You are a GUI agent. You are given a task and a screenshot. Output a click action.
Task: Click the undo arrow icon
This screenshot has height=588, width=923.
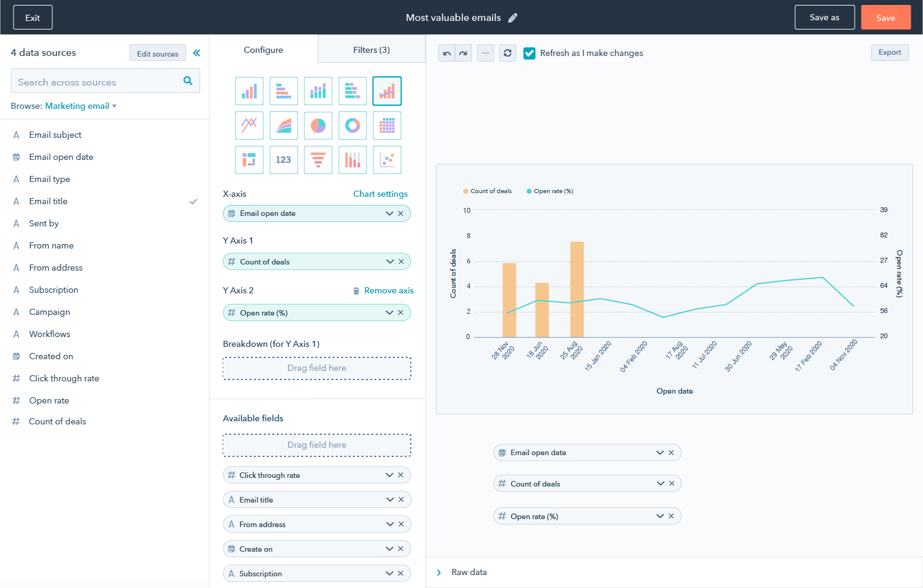[x=447, y=53]
